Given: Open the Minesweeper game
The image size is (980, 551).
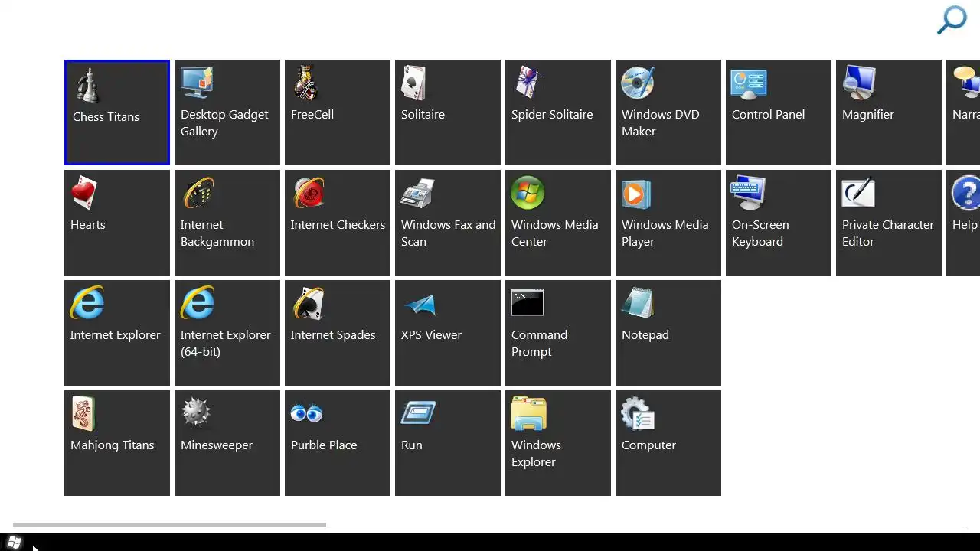Looking at the screenshot, I should tap(227, 443).
